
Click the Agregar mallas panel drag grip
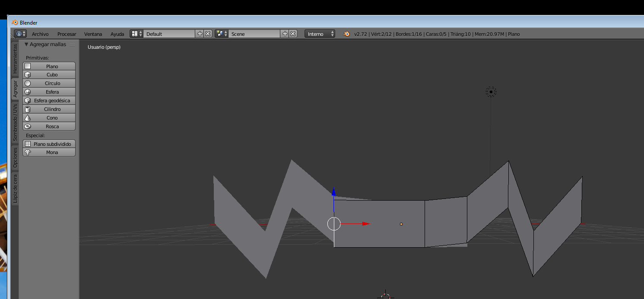(x=72, y=44)
